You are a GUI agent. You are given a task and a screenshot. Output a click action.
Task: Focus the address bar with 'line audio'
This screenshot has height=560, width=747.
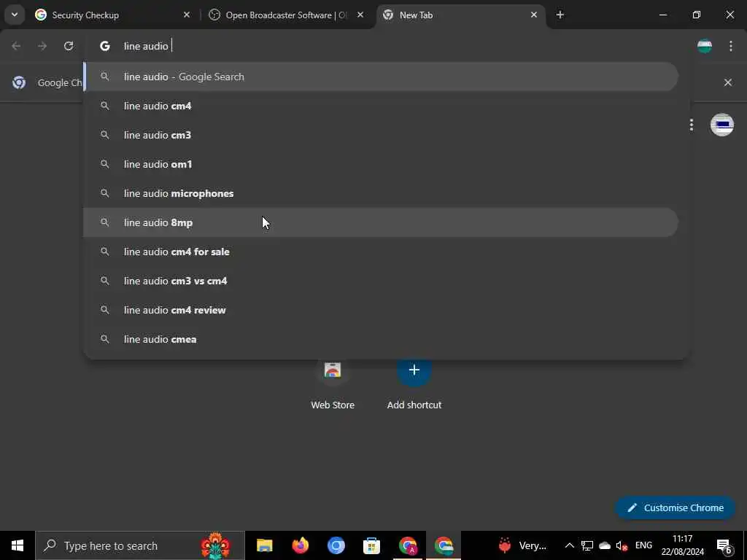(x=387, y=46)
